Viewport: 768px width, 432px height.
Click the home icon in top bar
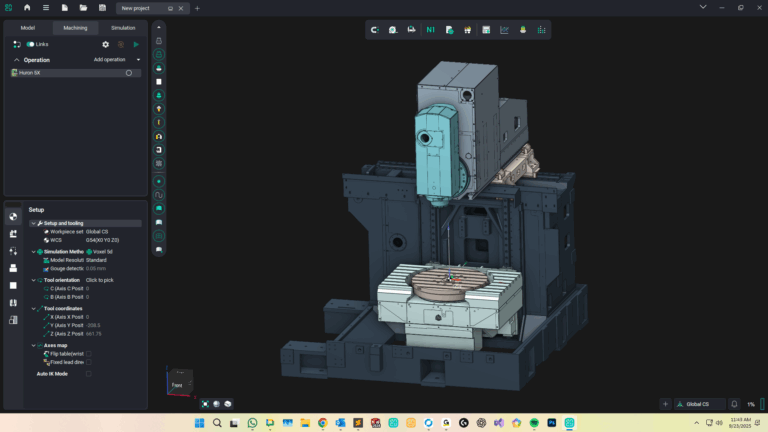(x=27, y=8)
